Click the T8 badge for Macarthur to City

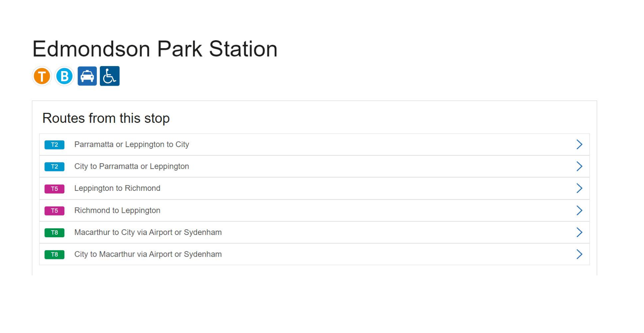point(55,233)
